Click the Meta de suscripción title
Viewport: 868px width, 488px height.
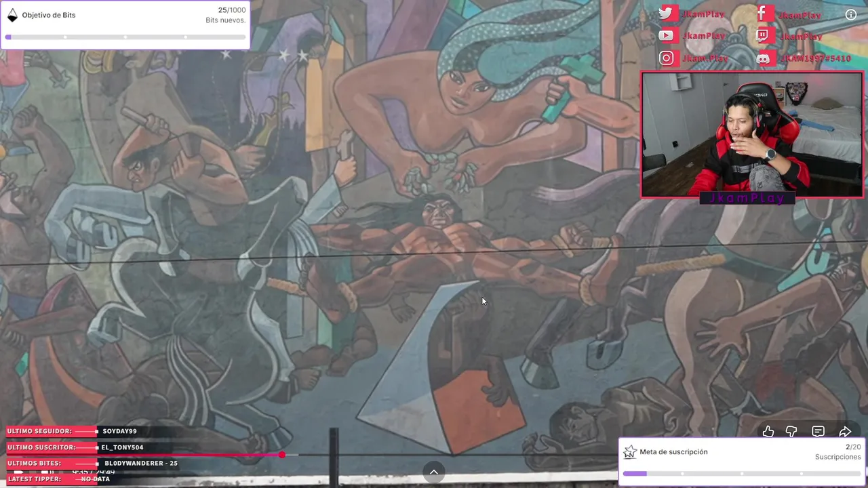[x=673, y=452]
